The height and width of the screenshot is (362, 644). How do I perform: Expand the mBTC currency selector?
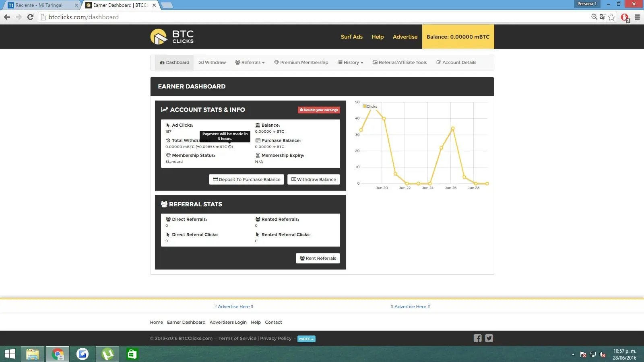tap(306, 339)
